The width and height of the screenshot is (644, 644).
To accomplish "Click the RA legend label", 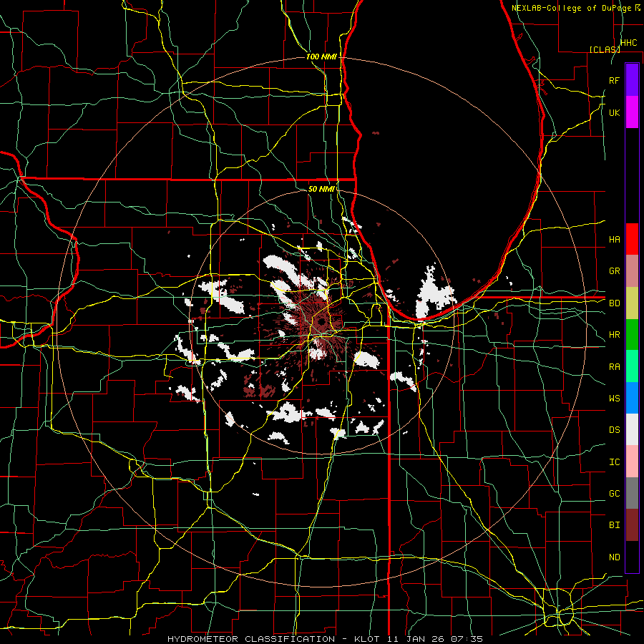I will (x=614, y=367).
